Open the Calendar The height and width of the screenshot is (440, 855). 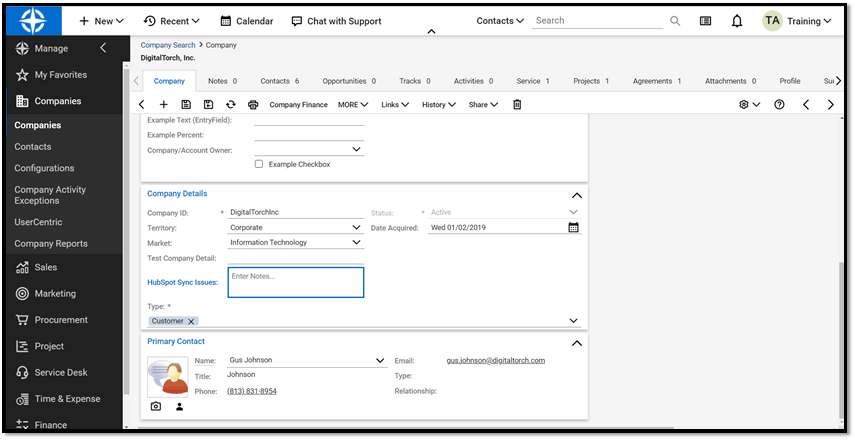(246, 21)
